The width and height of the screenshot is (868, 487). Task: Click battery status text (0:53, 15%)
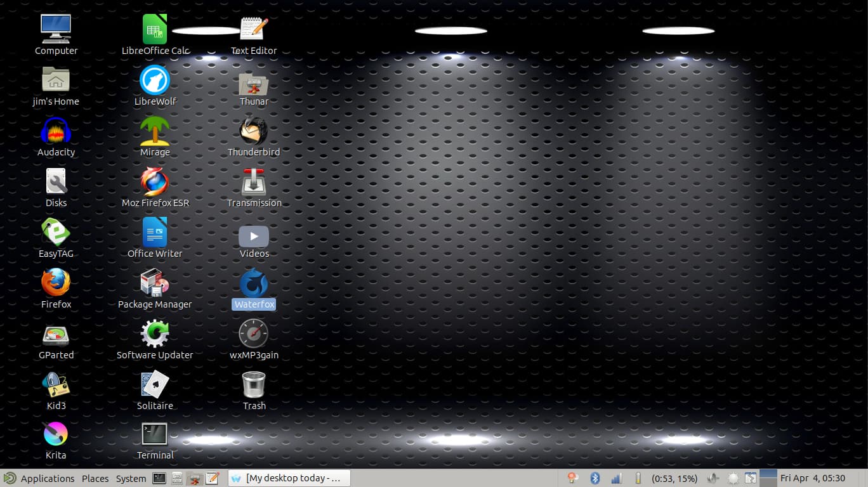(674, 478)
